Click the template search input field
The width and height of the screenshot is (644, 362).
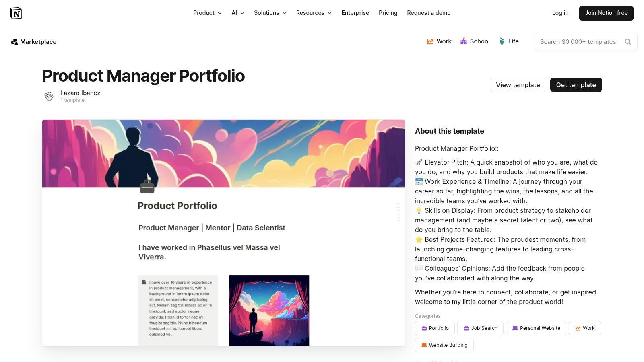[x=580, y=41]
